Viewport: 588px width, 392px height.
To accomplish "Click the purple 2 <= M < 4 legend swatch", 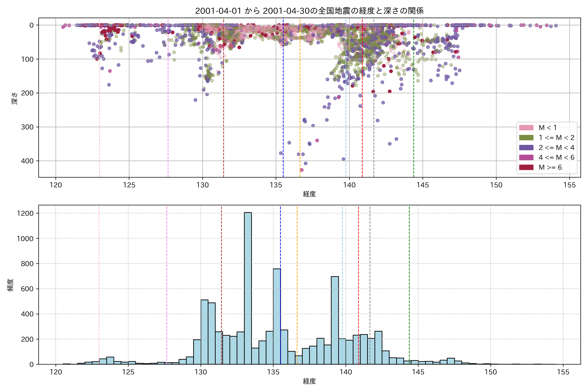I will coord(526,147).
